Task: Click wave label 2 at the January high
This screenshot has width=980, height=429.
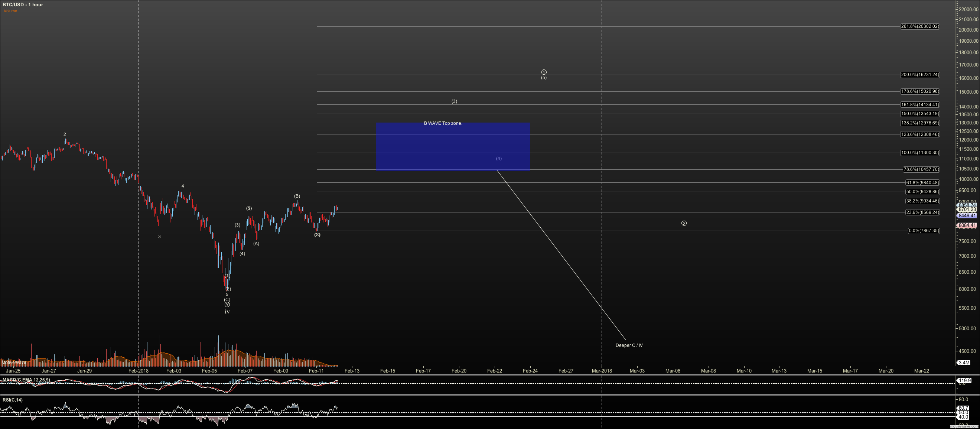Action: point(65,134)
